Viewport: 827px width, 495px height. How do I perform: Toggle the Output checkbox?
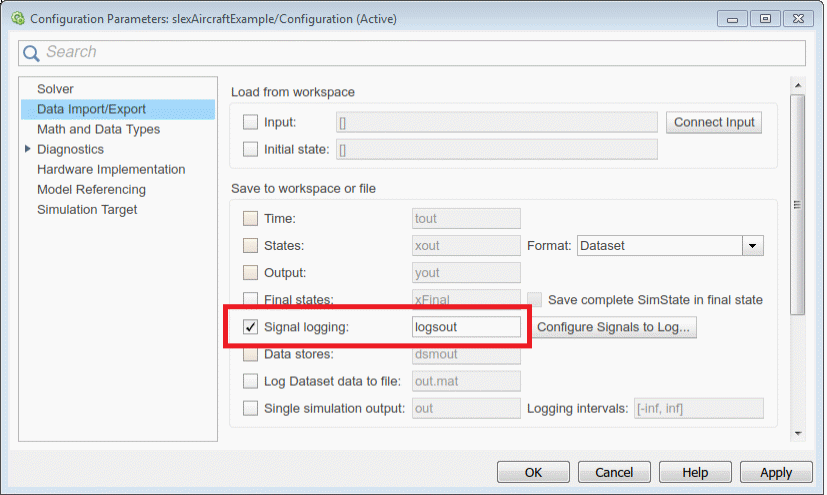click(250, 273)
